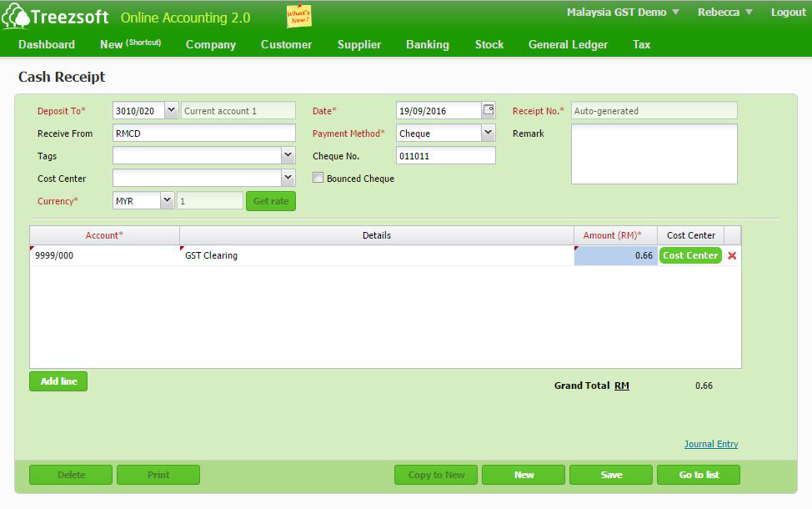The image size is (812, 509).
Task: Click the Delete button
Action: [x=71, y=475]
